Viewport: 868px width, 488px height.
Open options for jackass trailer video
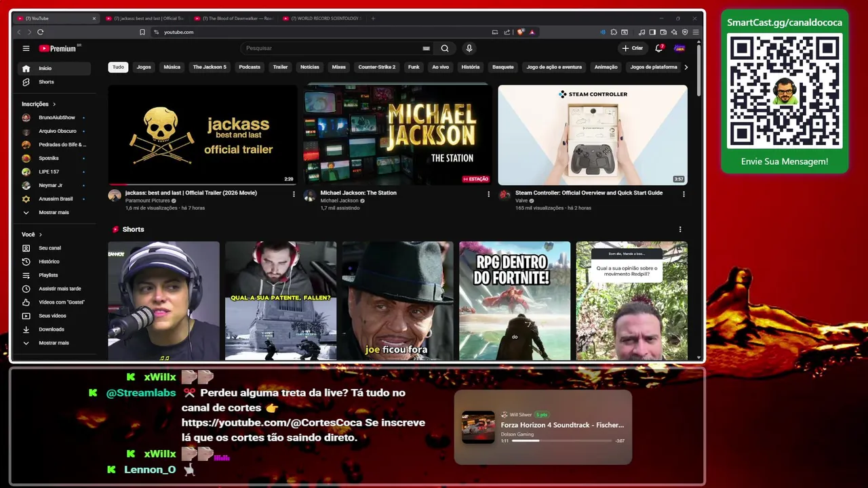point(294,194)
